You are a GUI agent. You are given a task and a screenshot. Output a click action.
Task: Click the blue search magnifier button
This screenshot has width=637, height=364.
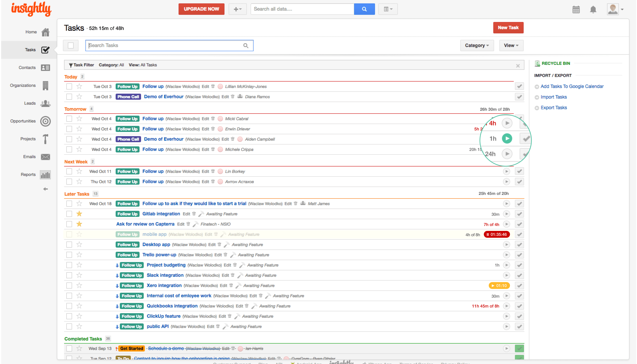[364, 9]
